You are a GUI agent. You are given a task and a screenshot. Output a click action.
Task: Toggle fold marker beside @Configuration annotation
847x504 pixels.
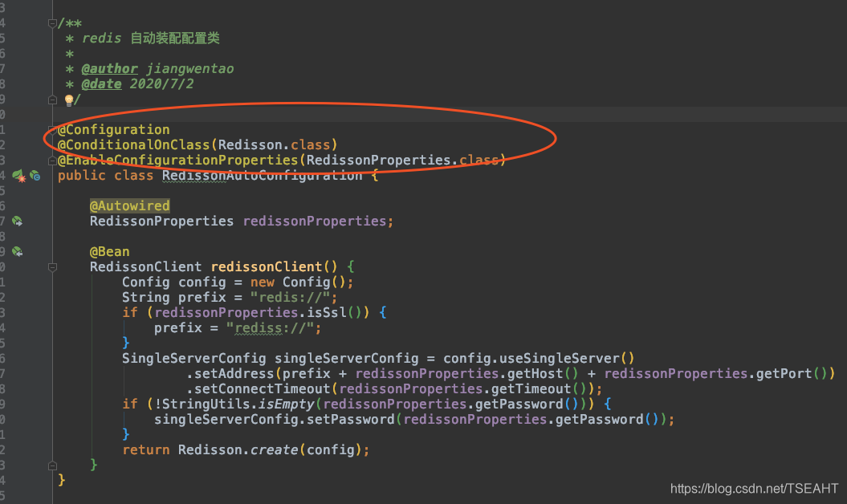[x=52, y=130]
